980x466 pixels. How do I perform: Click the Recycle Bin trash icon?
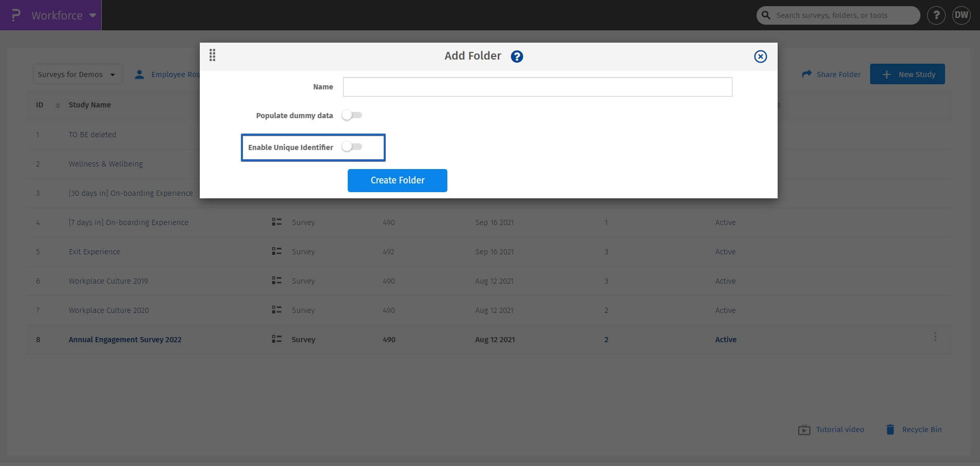[890, 430]
